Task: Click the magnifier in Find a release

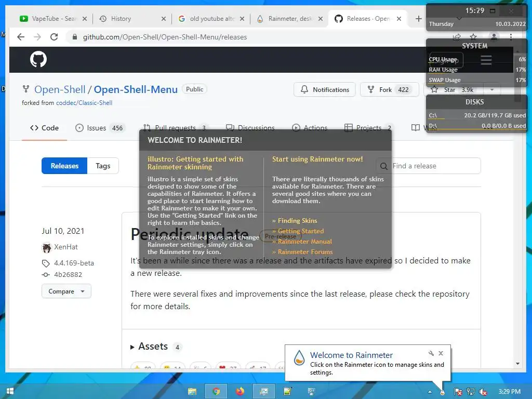Action: click(384, 166)
